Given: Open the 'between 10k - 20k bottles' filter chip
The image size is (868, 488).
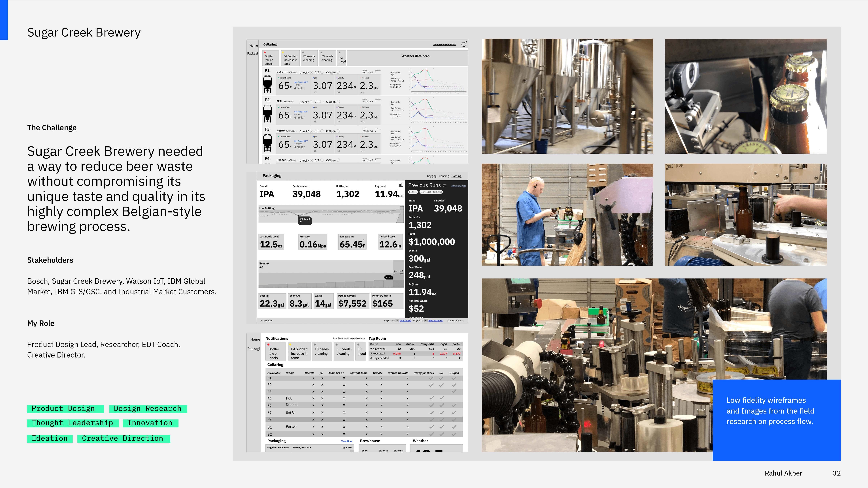Looking at the screenshot, I should [x=431, y=192].
